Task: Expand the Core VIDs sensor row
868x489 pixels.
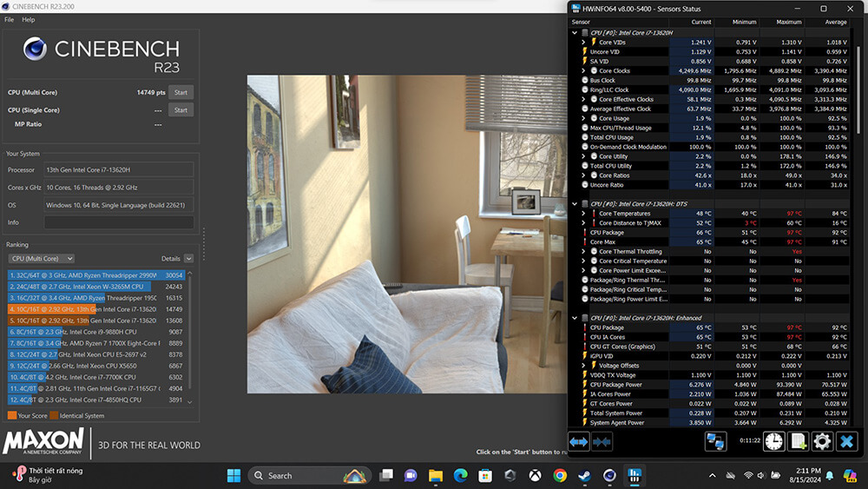Action: 583,42
